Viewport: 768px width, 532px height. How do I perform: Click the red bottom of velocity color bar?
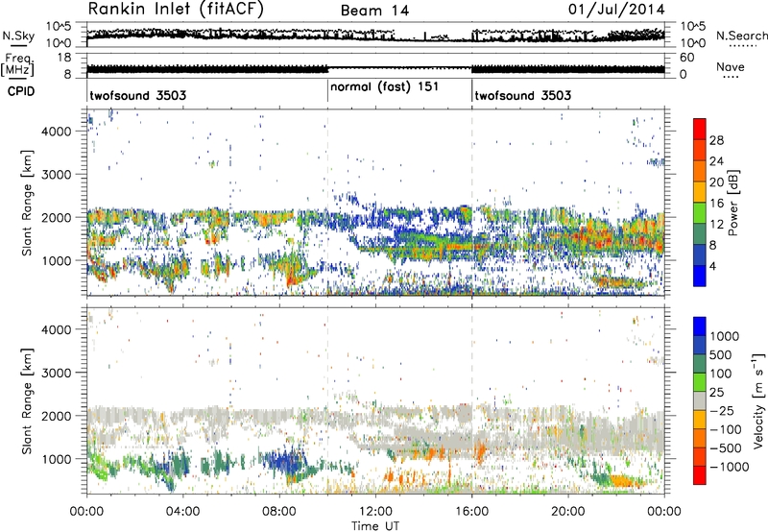click(700, 475)
